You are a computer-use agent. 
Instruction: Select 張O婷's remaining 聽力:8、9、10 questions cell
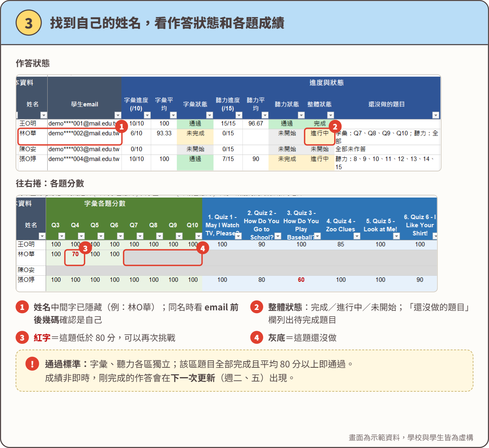pyautogui.click(x=388, y=163)
